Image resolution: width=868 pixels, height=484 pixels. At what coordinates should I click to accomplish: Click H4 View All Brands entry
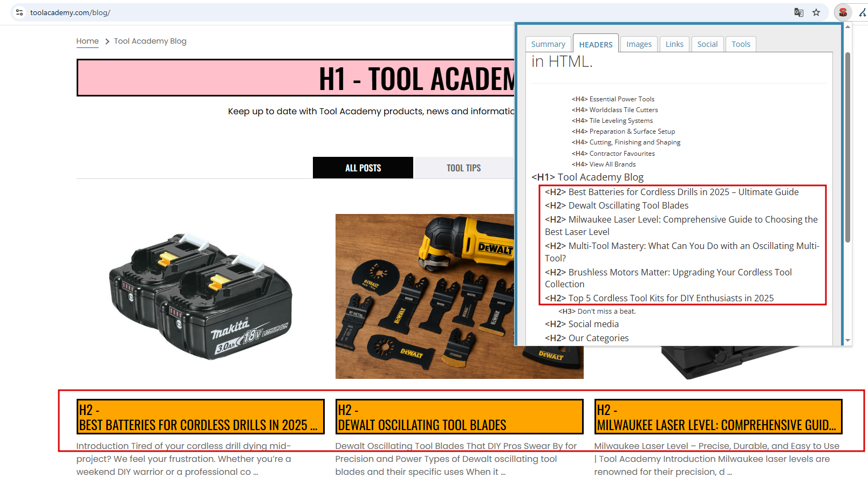(x=604, y=164)
